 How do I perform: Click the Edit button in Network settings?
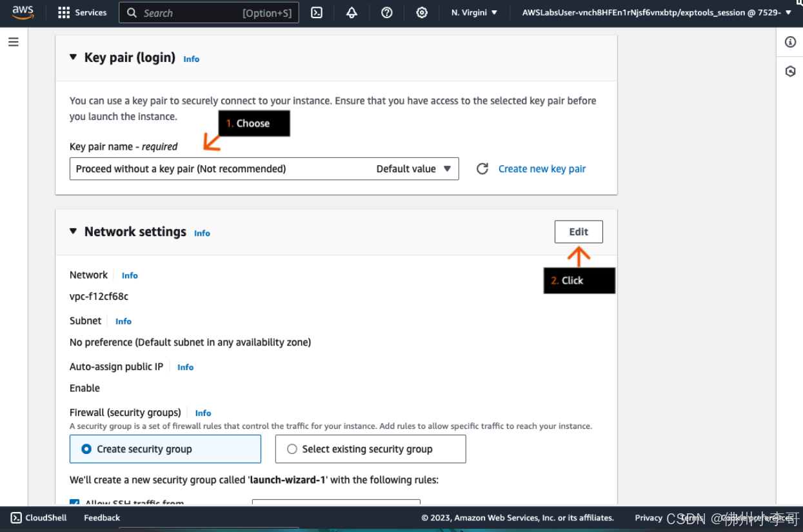[579, 232]
